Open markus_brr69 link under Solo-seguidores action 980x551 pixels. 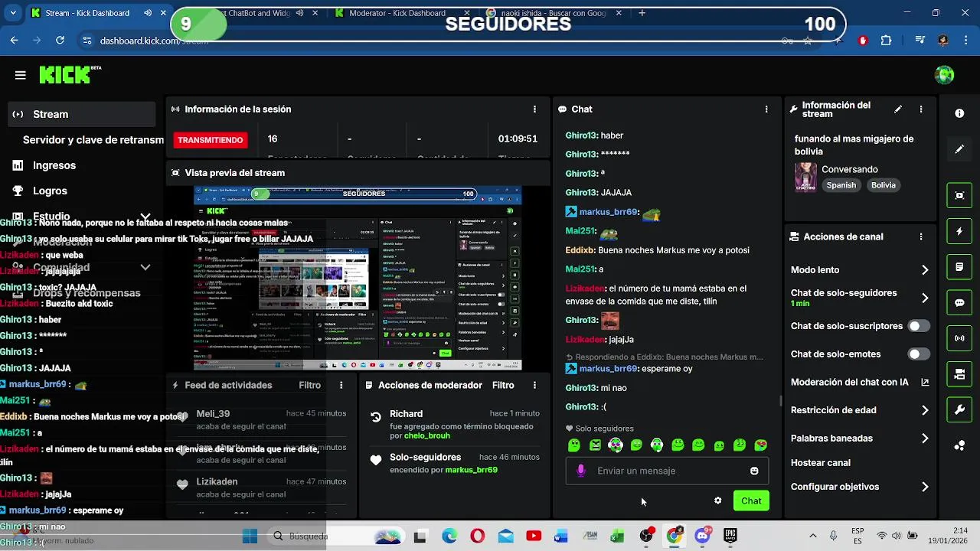[x=471, y=470]
